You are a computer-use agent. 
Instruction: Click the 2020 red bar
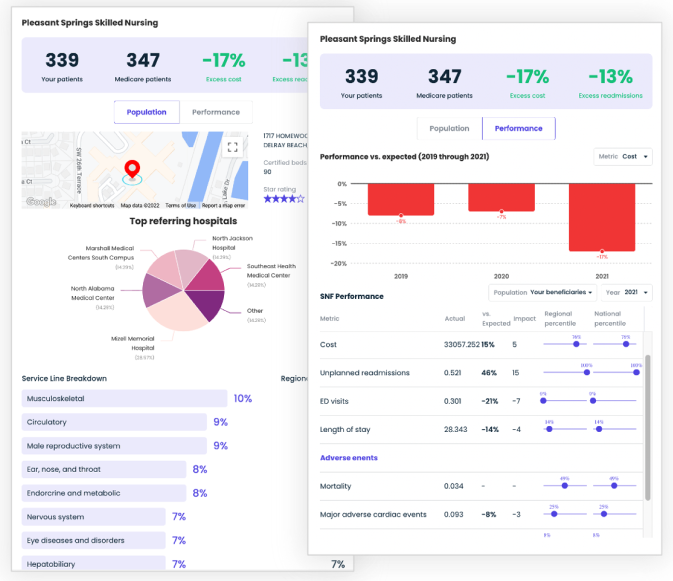pyautogui.click(x=501, y=197)
